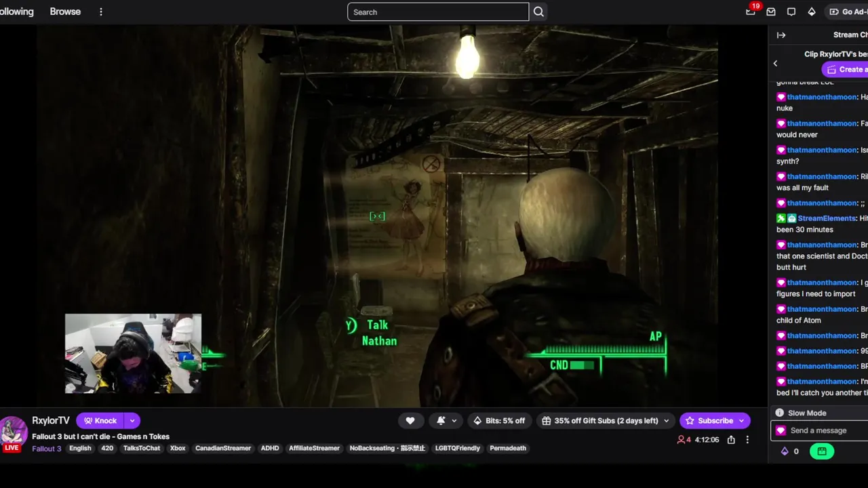Open the Fallout 3 category link

(47, 448)
